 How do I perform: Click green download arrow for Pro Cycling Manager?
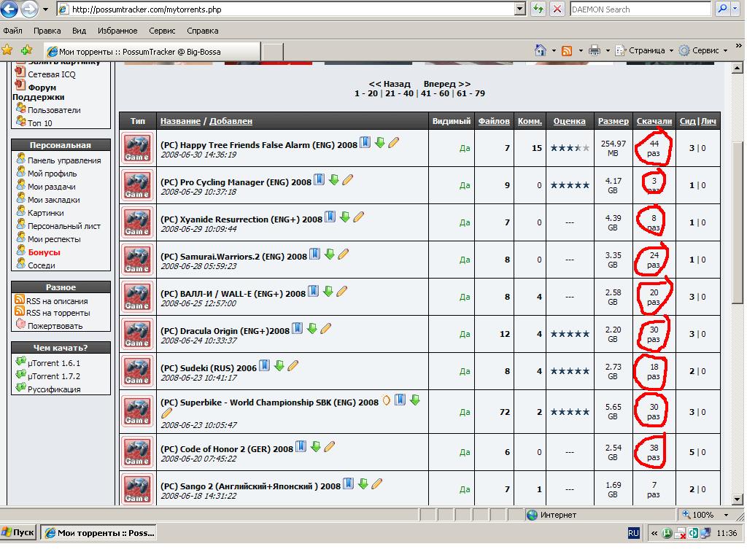click(334, 179)
